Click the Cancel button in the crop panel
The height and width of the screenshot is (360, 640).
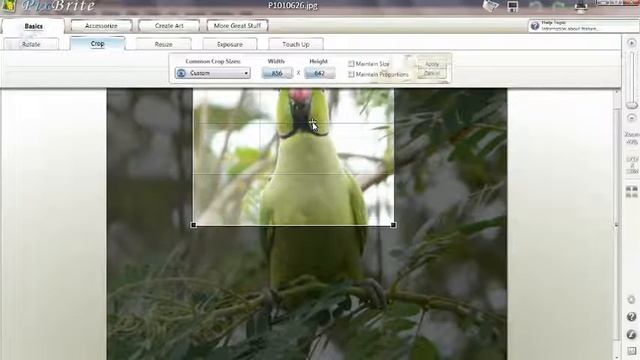(432, 73)
